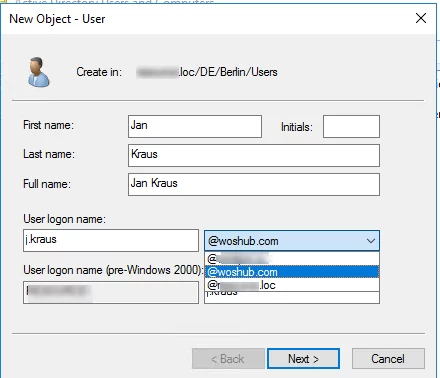Click the User logon name field j.kraus
The height and width of the screenshot is (378, 440).
pyautogui.click(x=111, y=240)
